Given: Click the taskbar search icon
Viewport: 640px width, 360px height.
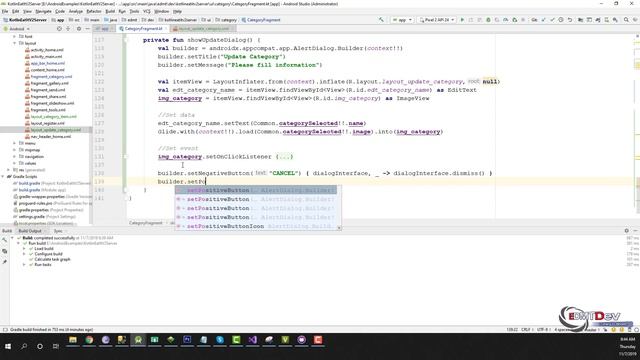Looking at the screenshot, I should (x=24, y=346).
